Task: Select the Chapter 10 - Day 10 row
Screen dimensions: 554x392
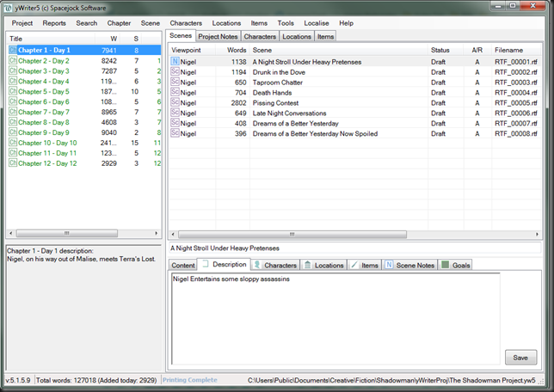Action: coord(84,143)
